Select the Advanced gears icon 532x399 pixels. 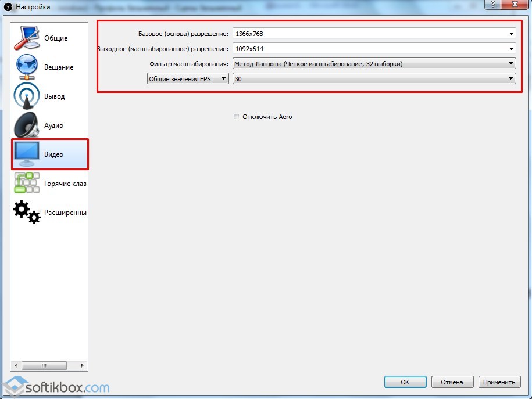[x=27, y=213]
